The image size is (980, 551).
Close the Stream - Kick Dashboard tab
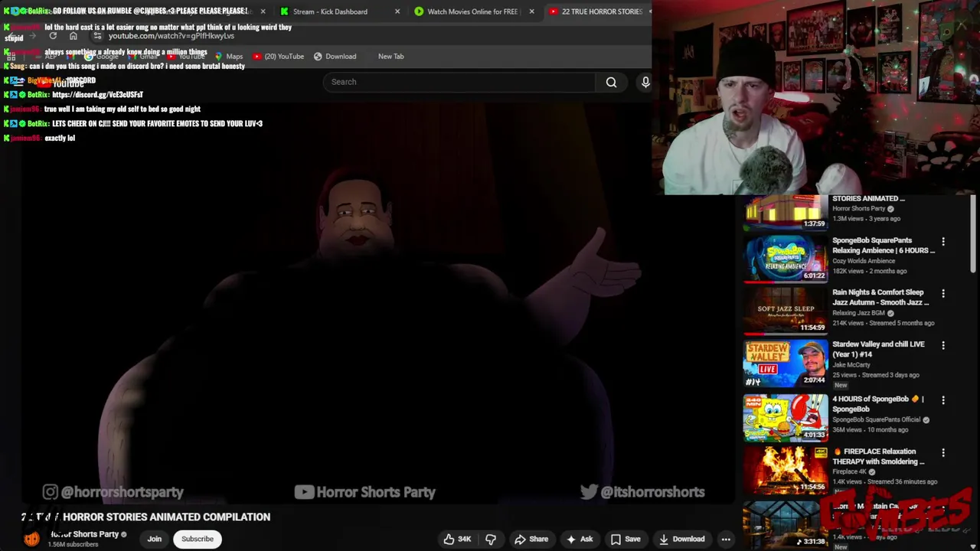coord(397,11)
